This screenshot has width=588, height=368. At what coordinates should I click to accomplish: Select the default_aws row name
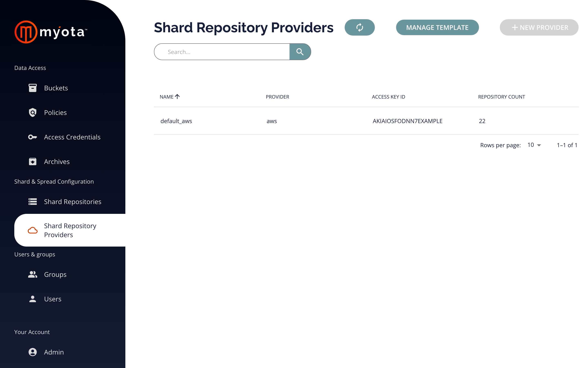pyautogui.click(x=176, y=121)
